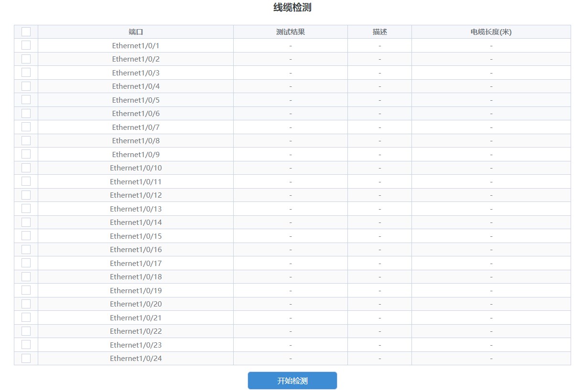584x392 pixels.
Task: Tick checkbox for port Ethernet1/0/9
Action: pos(26,154)
